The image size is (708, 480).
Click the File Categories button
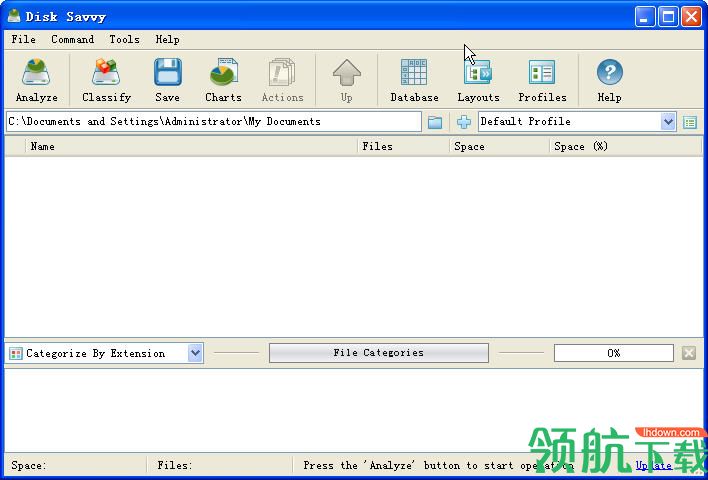point(378,353)
